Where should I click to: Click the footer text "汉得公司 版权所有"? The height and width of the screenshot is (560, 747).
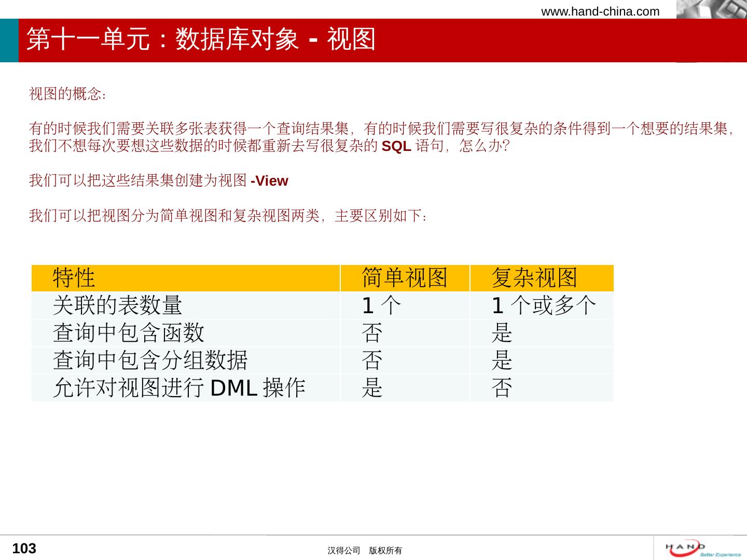pos(365,551)
